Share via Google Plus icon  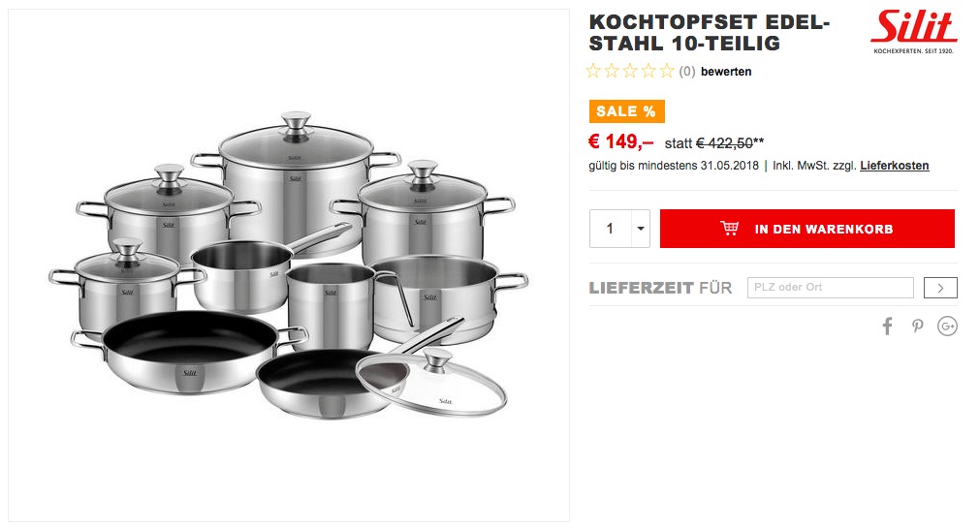947,326
